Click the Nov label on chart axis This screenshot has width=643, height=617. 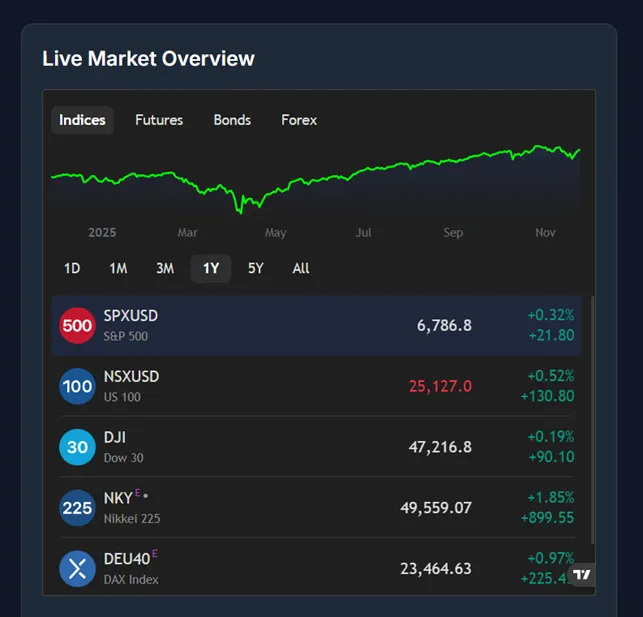click(x=545, y=233)
